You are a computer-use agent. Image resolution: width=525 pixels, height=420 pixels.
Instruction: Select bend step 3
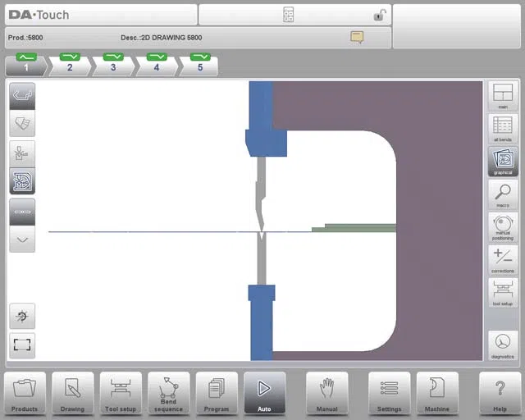click(113, 65)
